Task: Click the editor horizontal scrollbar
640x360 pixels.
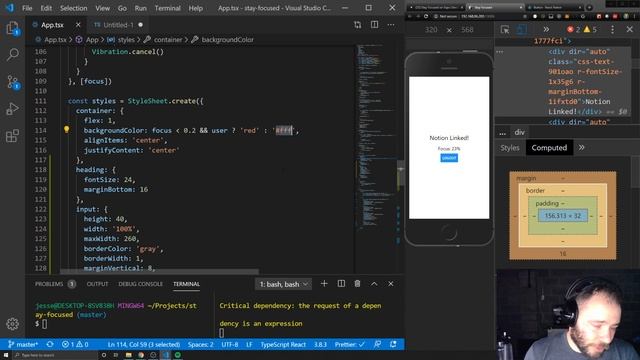Action: coord(159,271)
